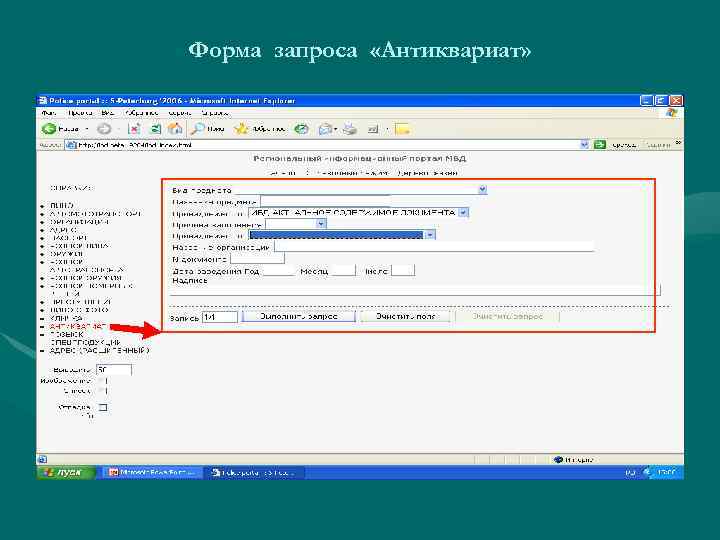Click the grey Forward arrow icon
Screen dimensions: 720x540
(104, 129)
